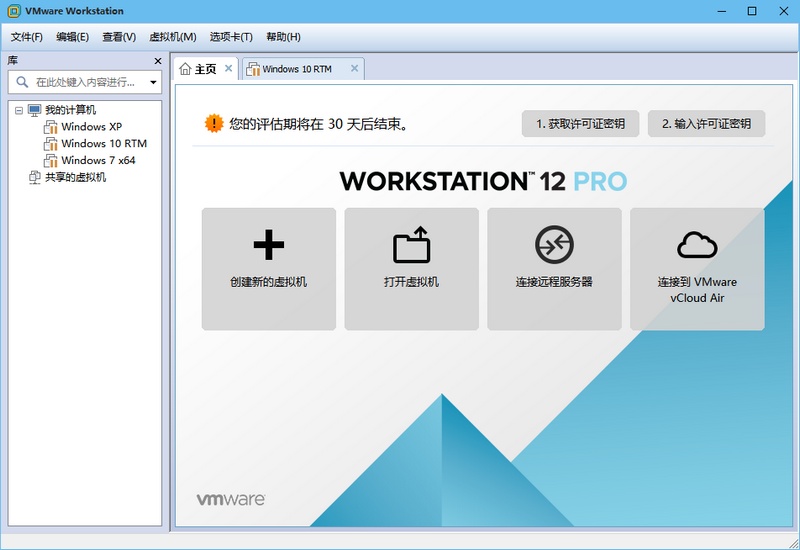Click the cloud icon for vCloud Air

click(x=697, y=245)
